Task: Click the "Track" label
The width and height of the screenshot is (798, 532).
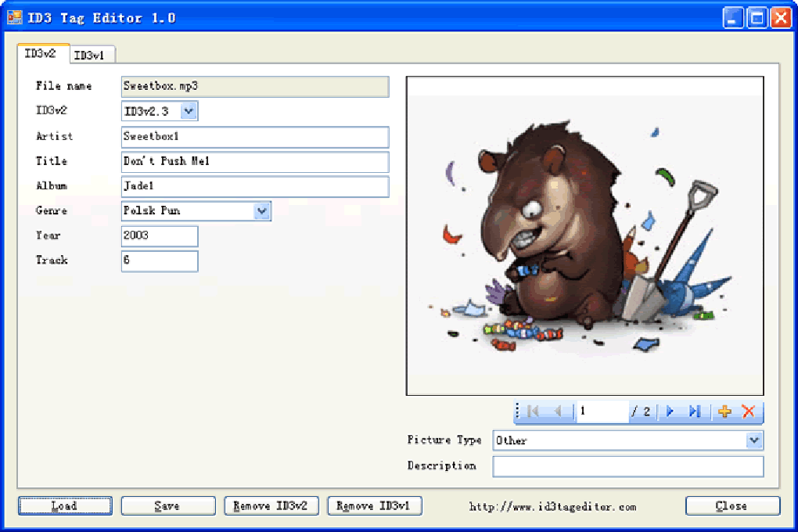Action: [x=52, y=261]
